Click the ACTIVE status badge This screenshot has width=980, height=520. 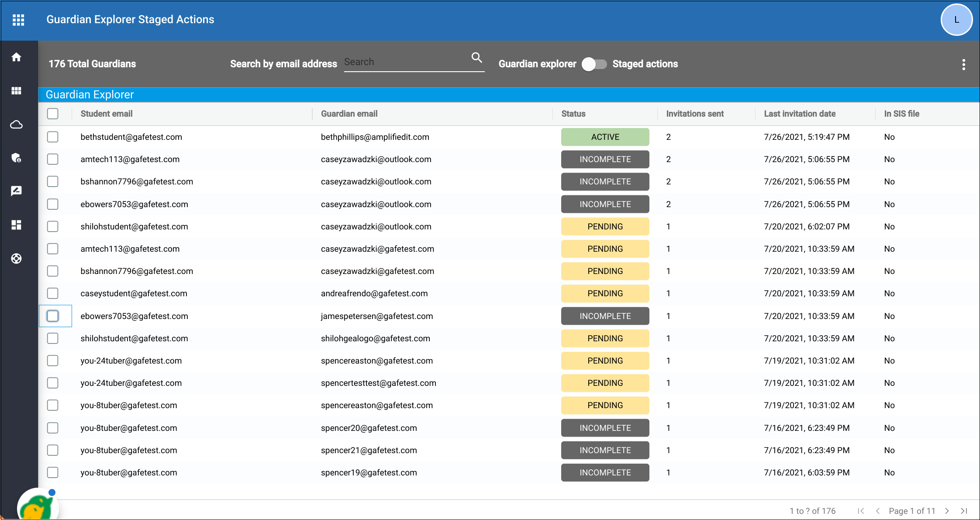coord(605,137)
